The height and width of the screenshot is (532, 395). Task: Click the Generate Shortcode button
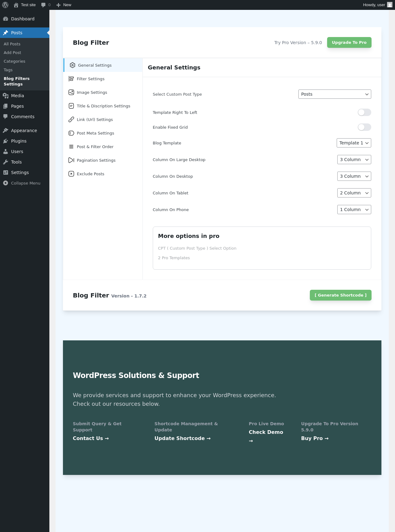340,295
